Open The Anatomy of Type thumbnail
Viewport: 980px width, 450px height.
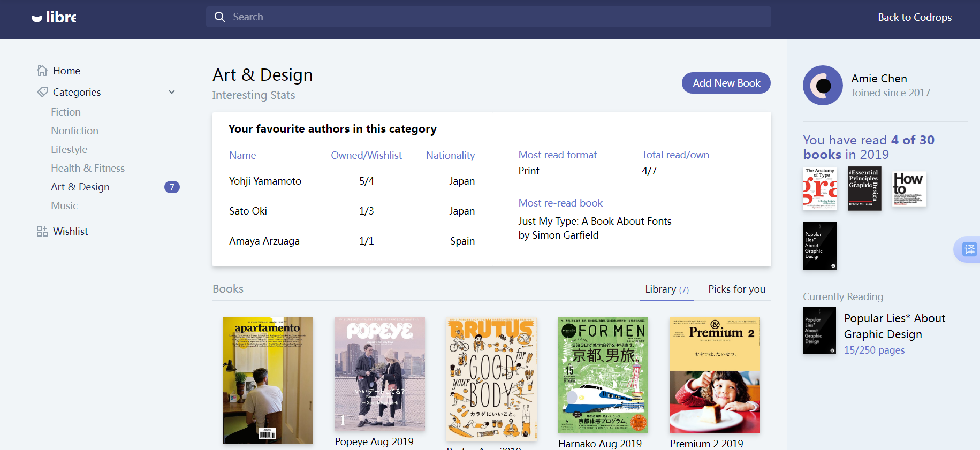tap(819, 189)
